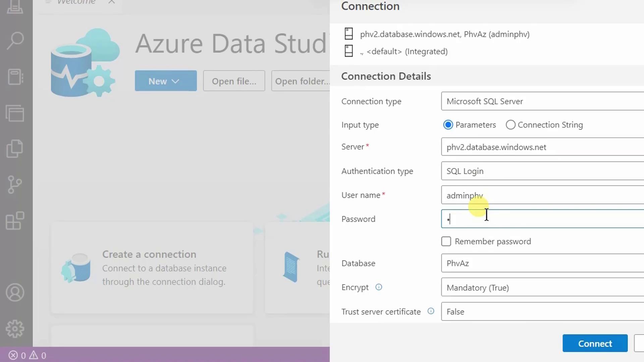Screen dimensions: 644x362
Task: Open the Extensions sidebar icon
Action: [15, 221]
